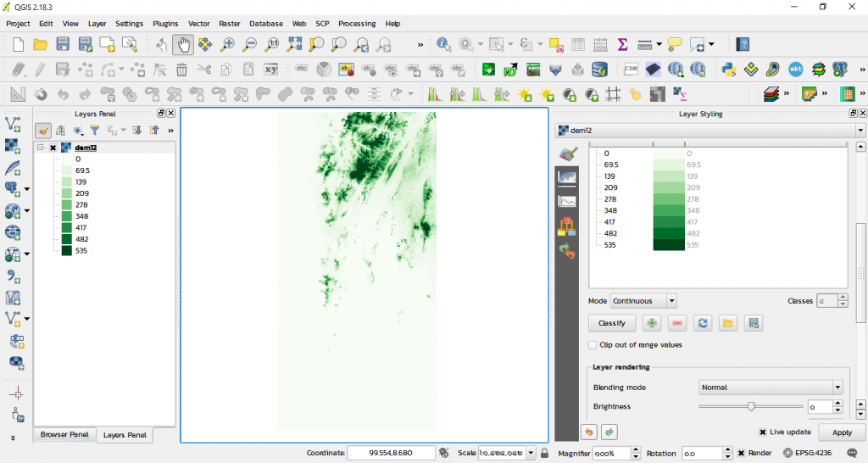Click the Zoom Full extent icon
The width and height of the screenshot is (868, 463).
[x=295, y=44]
